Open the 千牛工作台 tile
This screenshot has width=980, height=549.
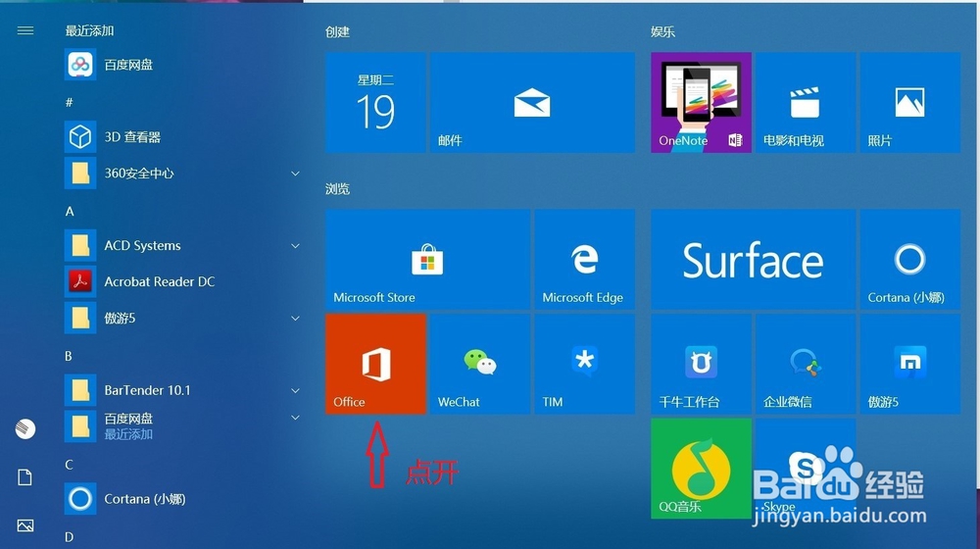[x=702, y=364]
